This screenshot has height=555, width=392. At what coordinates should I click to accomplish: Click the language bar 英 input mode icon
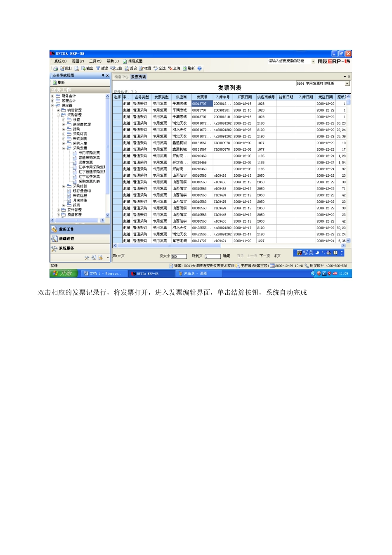click(x=311, y=253)
